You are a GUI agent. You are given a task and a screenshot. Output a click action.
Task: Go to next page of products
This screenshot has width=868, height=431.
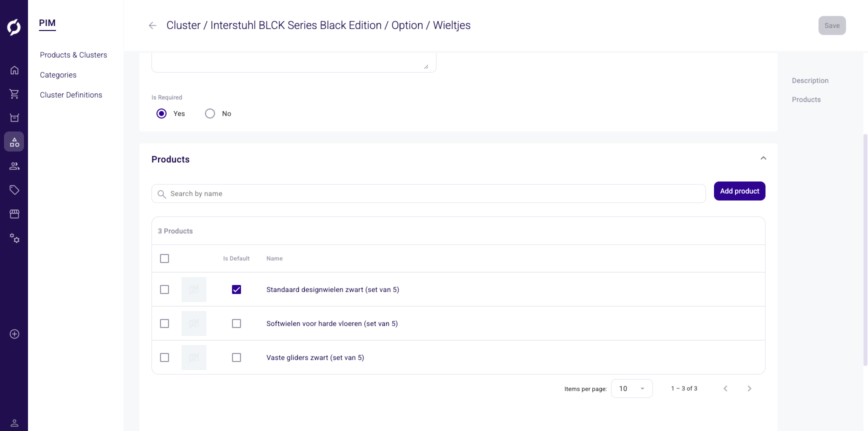tap(749, 388)
